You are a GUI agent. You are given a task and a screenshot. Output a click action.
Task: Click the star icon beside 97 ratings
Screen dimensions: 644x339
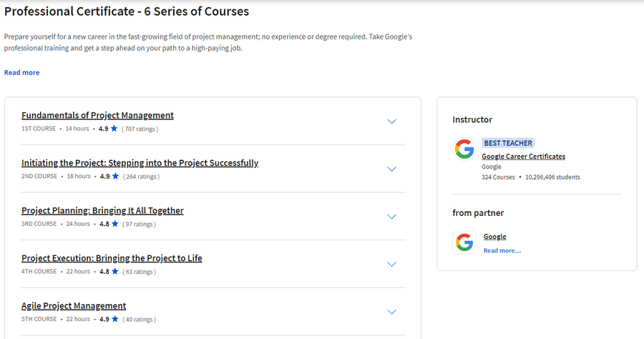click(x=115, y=224)
